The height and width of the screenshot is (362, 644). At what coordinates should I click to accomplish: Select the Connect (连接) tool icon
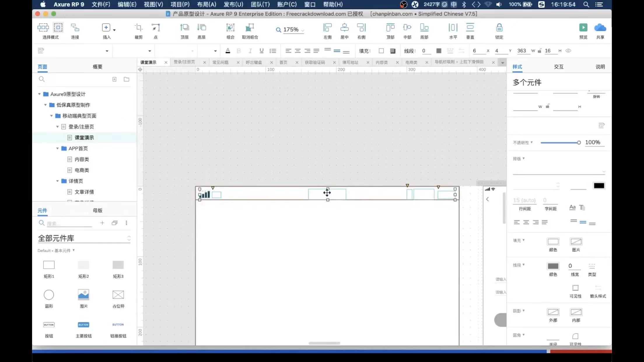(75, 28)
